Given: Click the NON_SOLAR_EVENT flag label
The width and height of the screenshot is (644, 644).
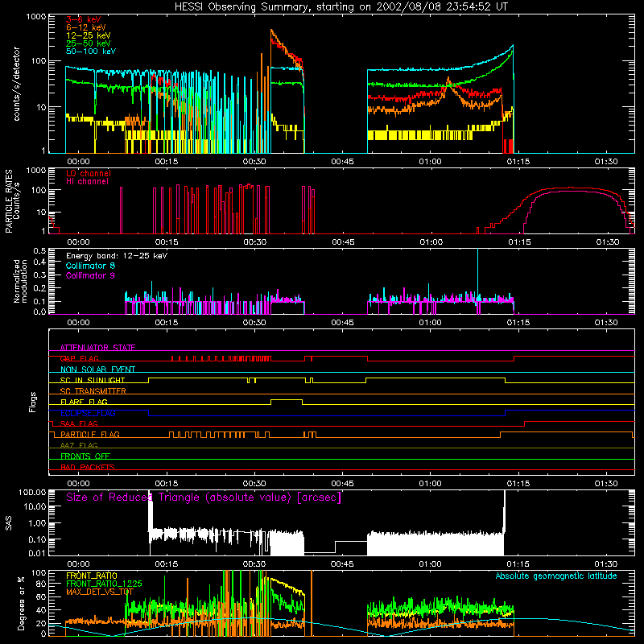Looking at the screenshot, I should (x=97, y=369).
